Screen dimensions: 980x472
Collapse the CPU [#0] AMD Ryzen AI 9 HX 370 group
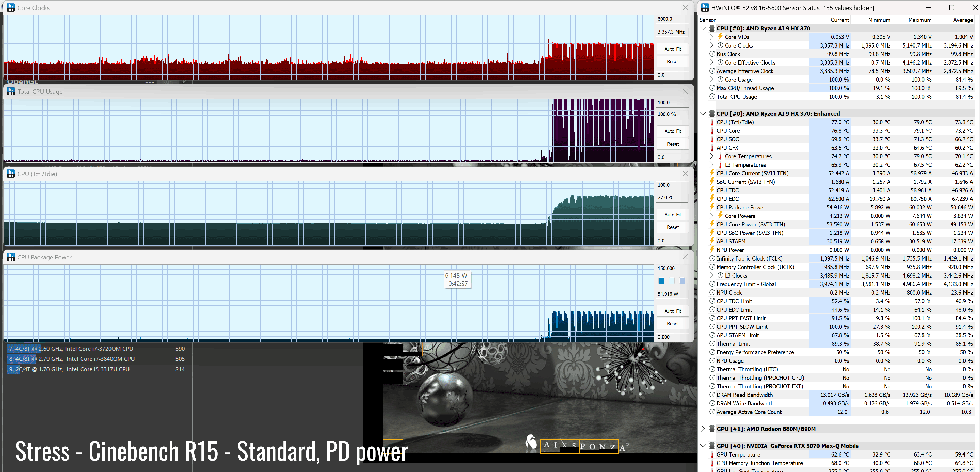click(703, 28)
